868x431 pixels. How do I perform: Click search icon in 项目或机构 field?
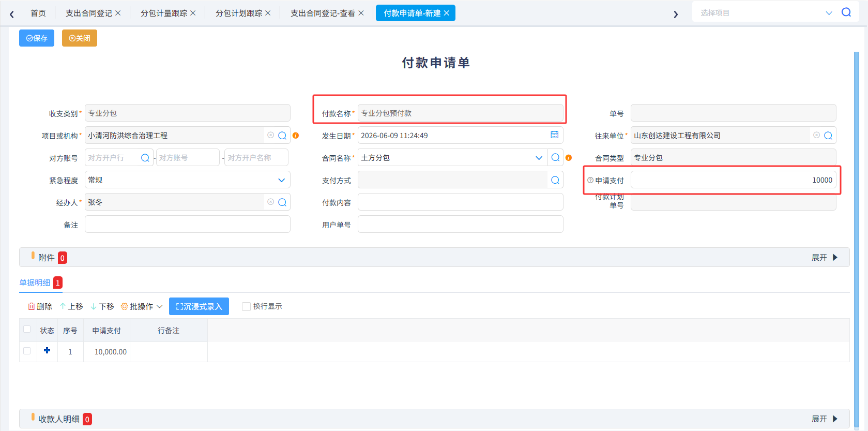coord(282,136)
